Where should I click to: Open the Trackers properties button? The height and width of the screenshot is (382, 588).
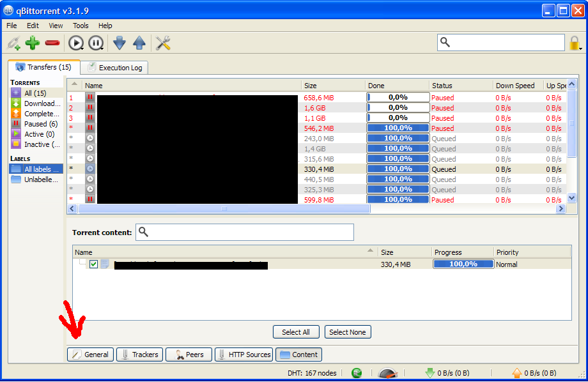[139, 355]
